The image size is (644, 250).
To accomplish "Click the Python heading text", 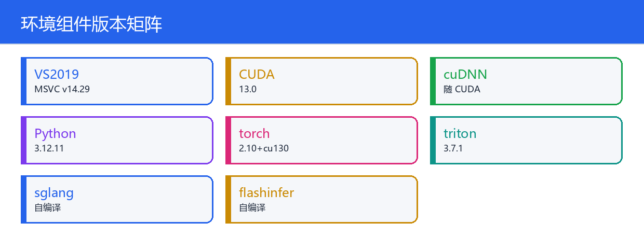I will point(55,133).
